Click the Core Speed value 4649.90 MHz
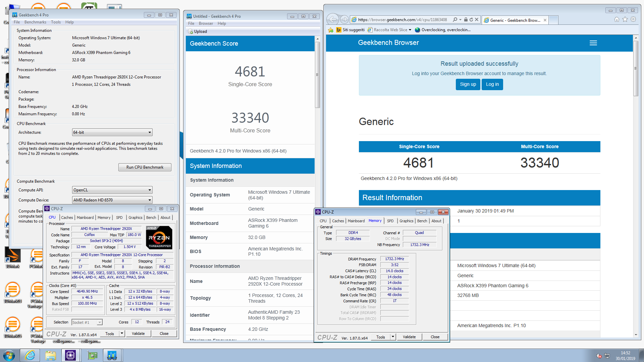644x362 pixels. click(x=87, y=292)
